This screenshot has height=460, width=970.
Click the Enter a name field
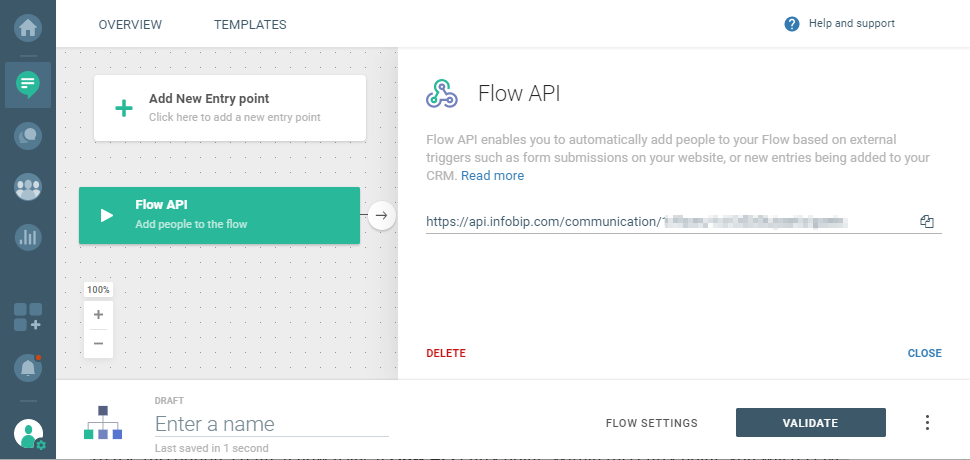(270, 424)
